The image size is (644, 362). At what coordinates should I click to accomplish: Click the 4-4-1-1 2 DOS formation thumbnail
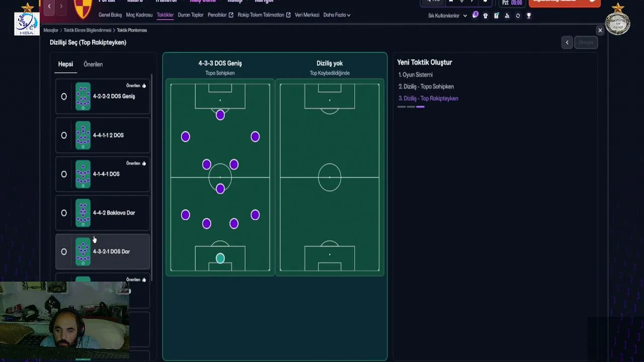[83, 135]
